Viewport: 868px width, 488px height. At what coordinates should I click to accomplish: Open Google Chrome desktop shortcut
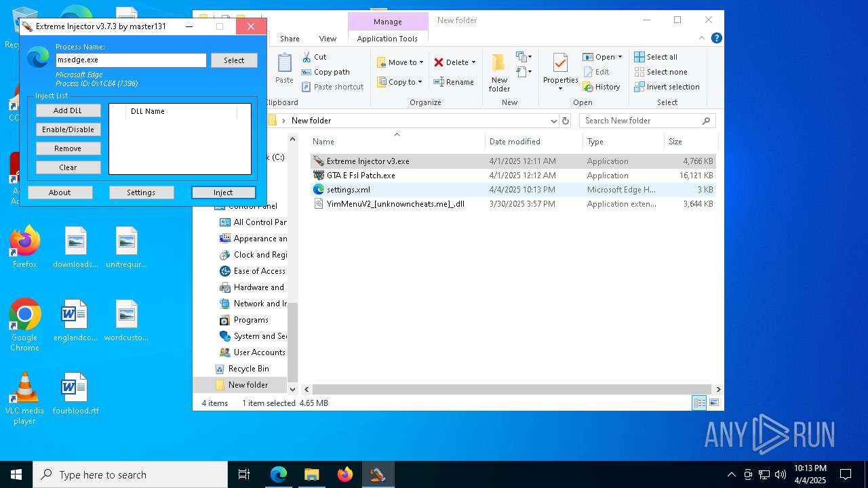[24, 325]
